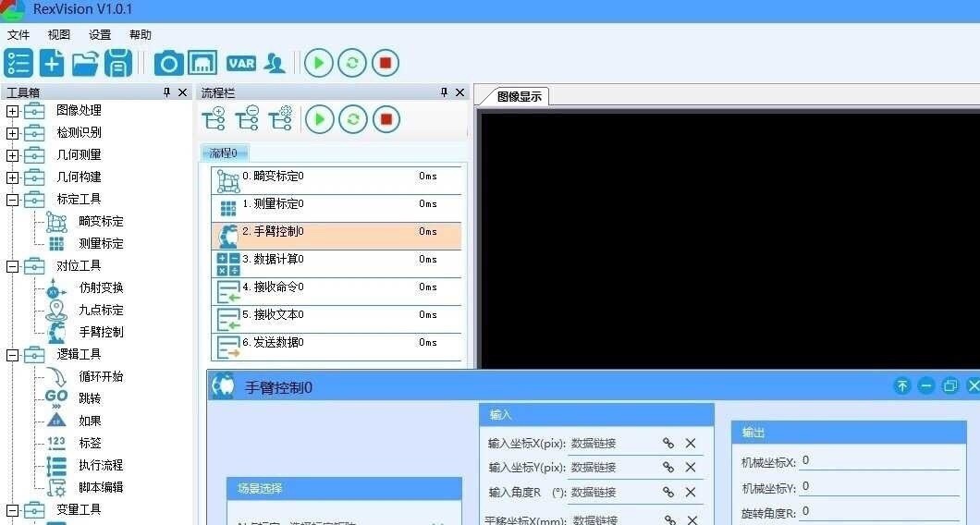Select flow step 1.测量标定0
Image resolution: width=980 pixels, height=525 pixels.
pyautogui.click(x=337, y=208)
